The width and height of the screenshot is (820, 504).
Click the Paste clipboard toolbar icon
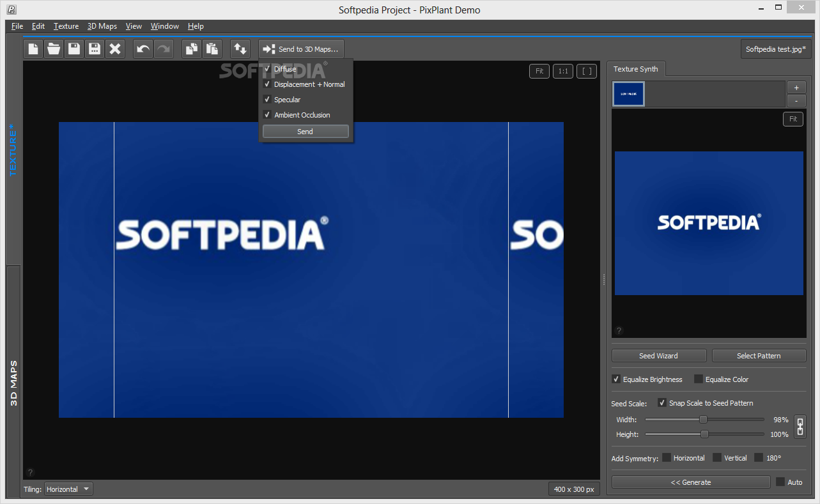(212, 49)
